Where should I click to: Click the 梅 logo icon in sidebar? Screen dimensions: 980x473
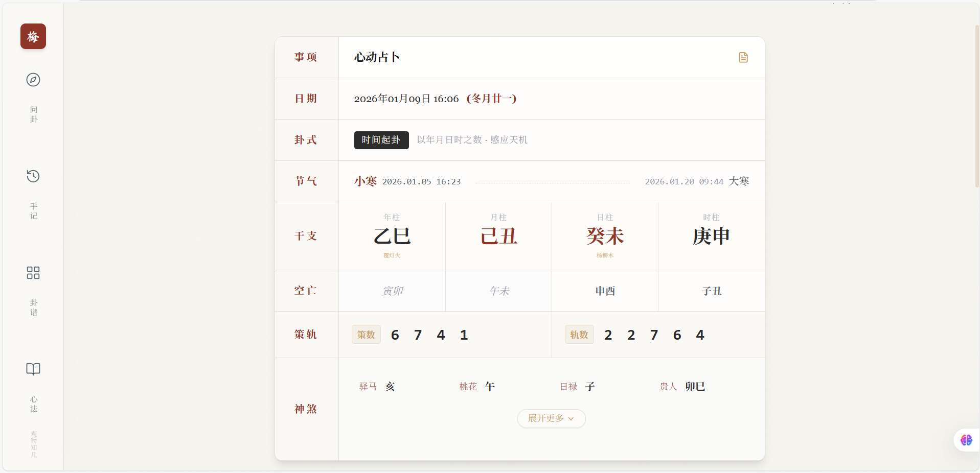(x=32, y=36)
